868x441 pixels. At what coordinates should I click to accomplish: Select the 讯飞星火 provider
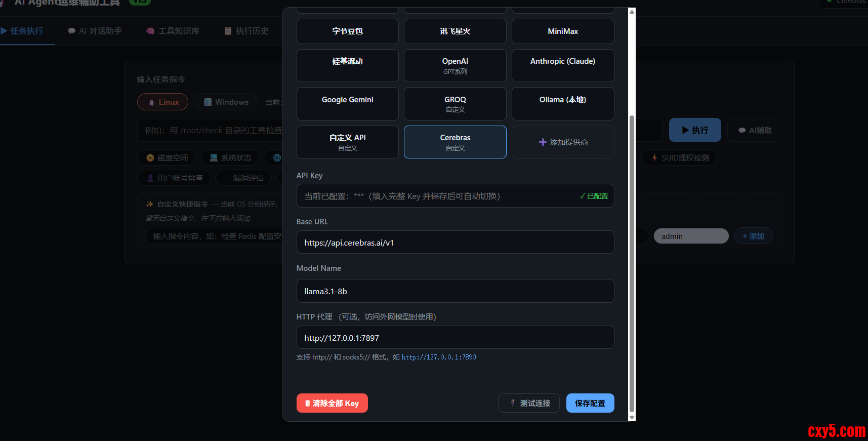(x=455, y=31)
